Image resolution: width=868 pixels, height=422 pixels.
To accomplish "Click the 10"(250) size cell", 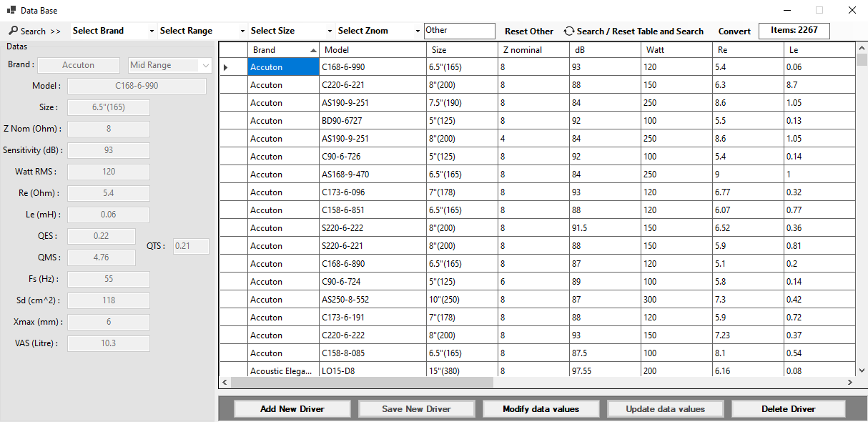I will pyautogui.click(x=462, y=300).
